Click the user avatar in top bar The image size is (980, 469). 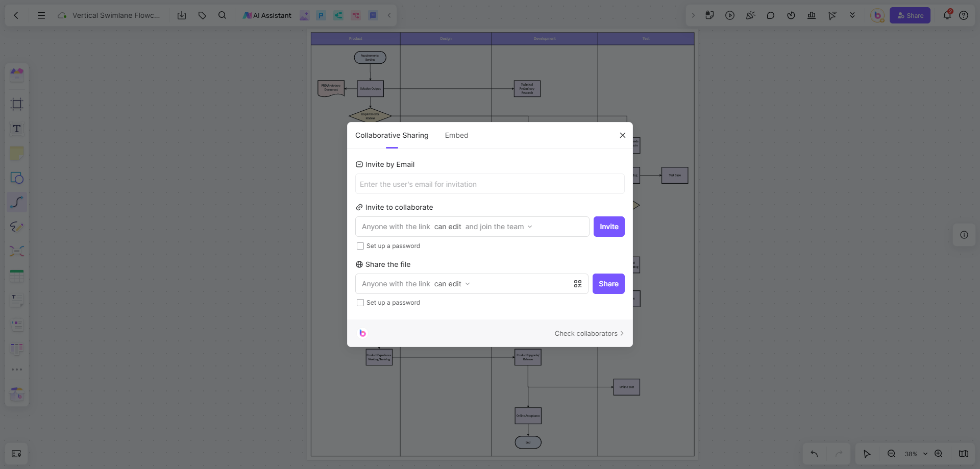click(877, 15)
